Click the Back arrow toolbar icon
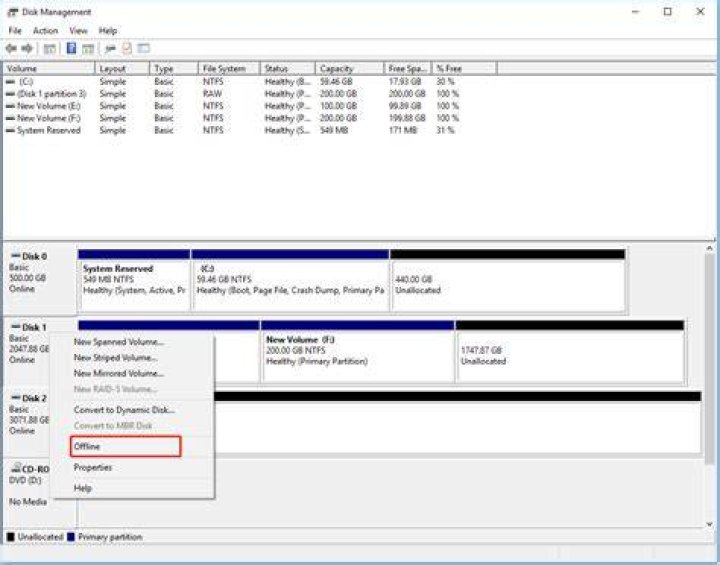 (x=11, y=48)
